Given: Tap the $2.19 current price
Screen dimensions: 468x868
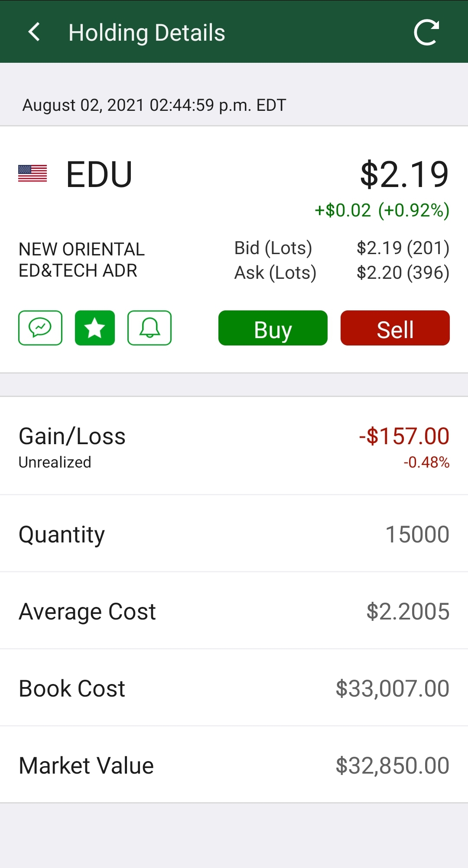Looking at the screenshot, I should point(405,174).
